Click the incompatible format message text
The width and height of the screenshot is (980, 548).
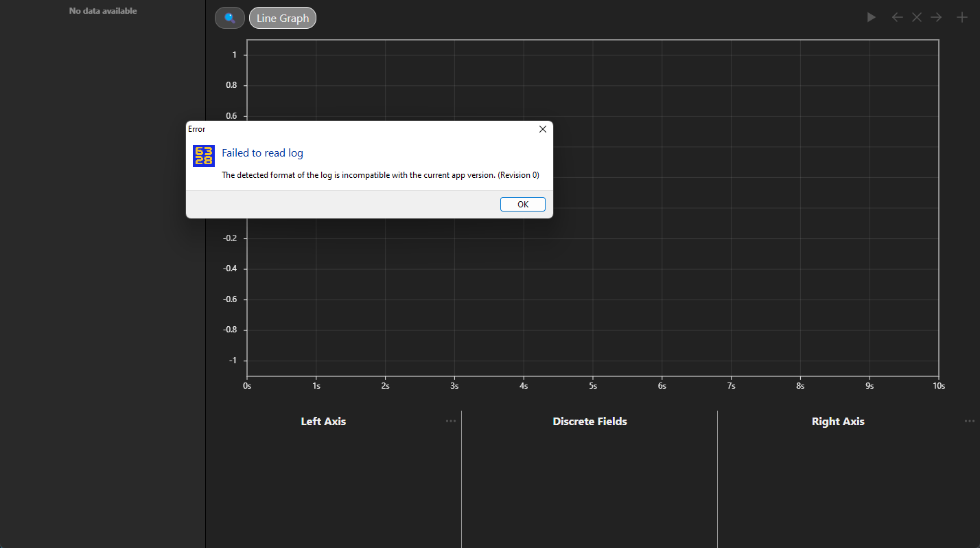point(380,174)
